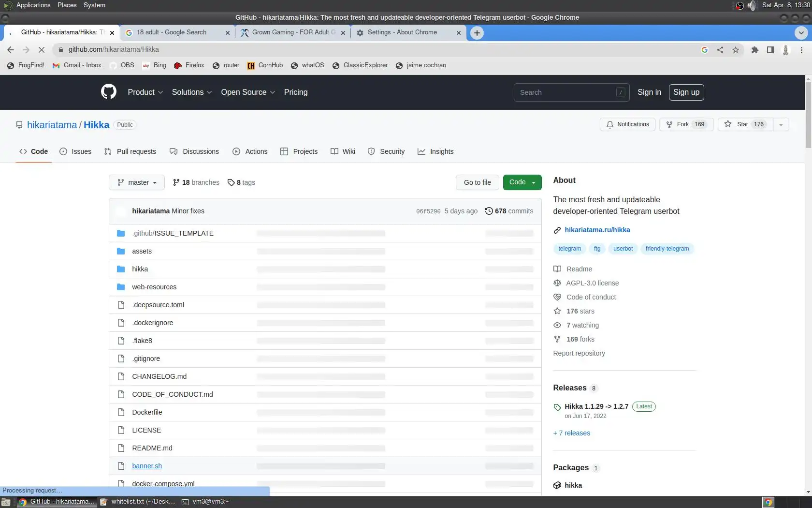
Task: Open the Dockerfile file
Action: coord(147,412)
